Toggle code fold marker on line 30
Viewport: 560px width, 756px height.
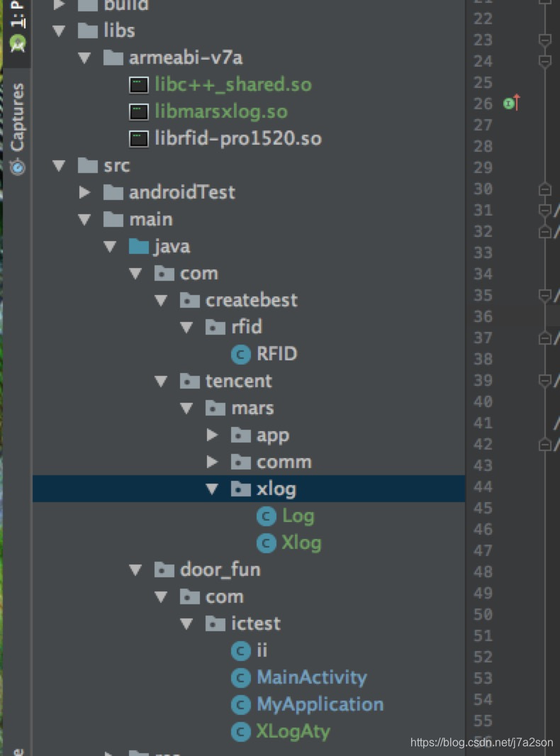click(544, 189)
